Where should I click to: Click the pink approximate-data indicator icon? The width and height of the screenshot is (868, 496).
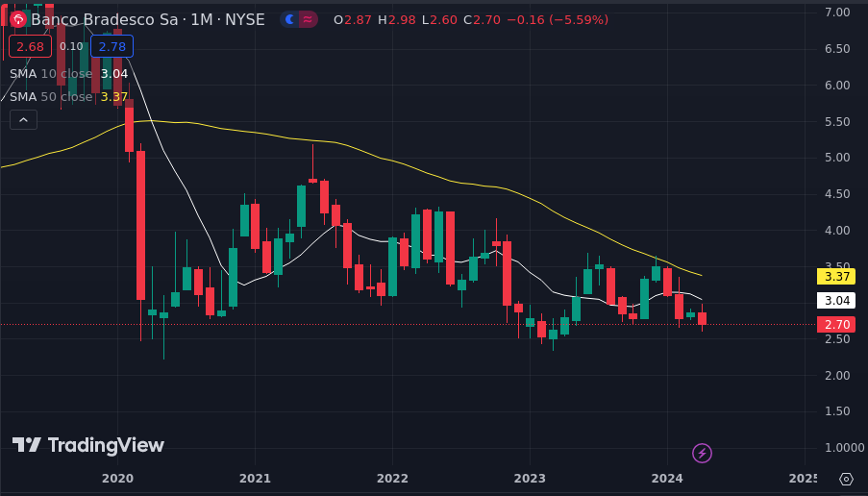tap(308, 20)
